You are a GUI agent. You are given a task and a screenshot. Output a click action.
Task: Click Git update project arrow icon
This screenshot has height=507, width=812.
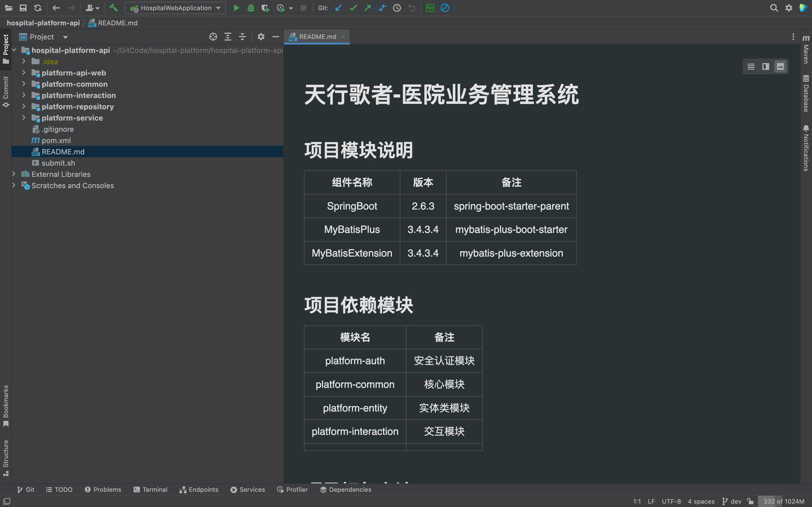coord(338,8)
